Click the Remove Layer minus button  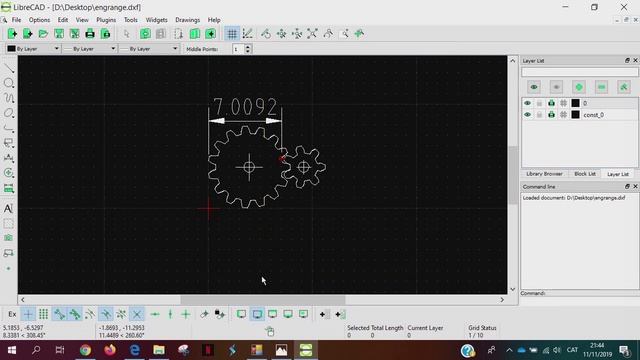coord(601,87)
